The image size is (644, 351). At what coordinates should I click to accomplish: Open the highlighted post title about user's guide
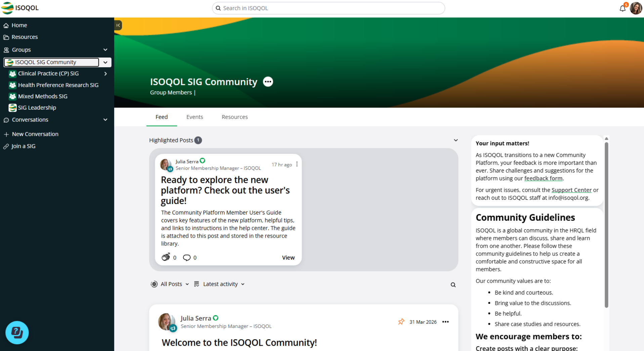click(225, 190)
